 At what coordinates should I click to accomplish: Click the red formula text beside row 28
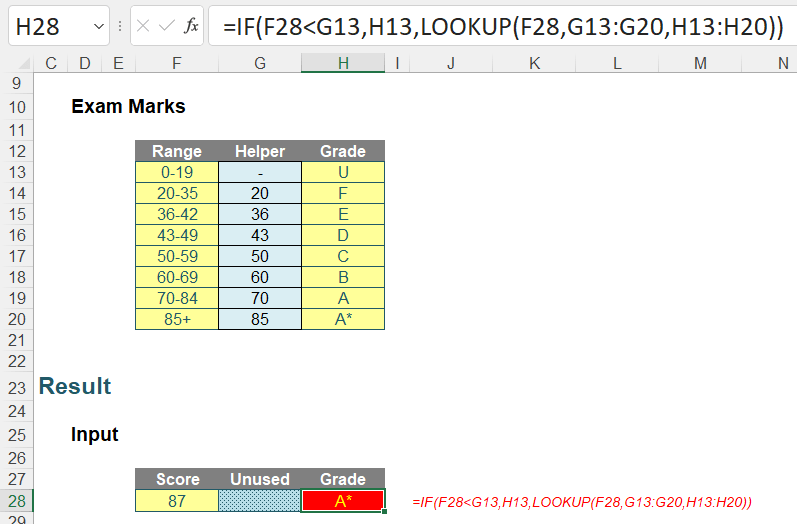[x=581, y=501]
